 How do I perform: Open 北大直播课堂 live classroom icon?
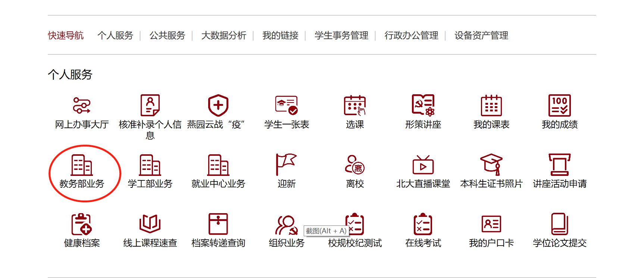[x=423, y=165]
